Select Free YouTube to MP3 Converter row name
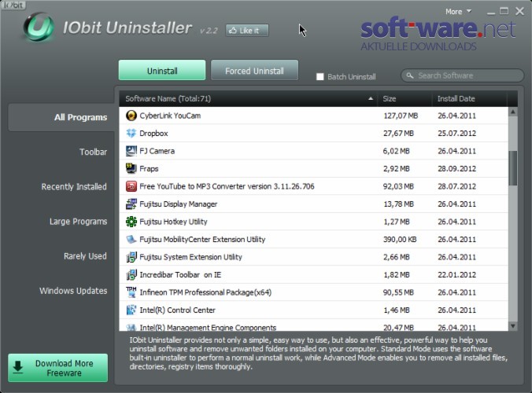Viewport: 532px width, 393px height. pyautogui.click(x=227, y=186)
